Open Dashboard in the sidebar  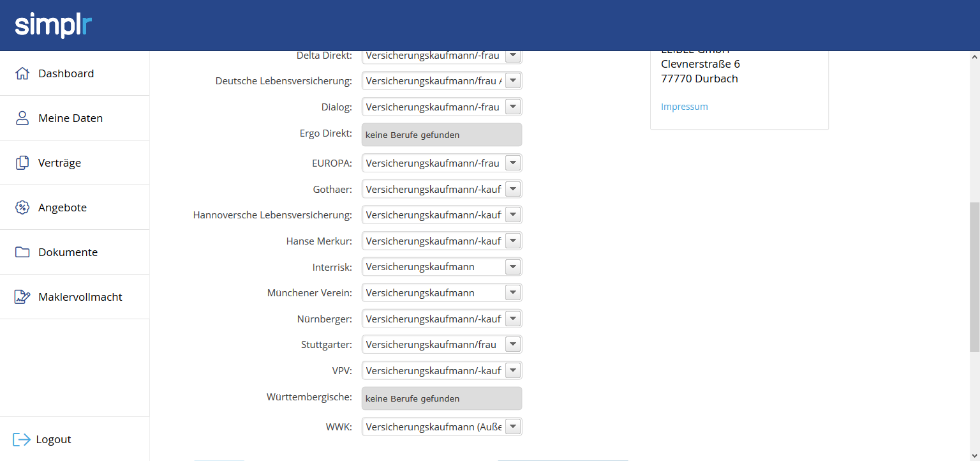pyautogui.click(x=75, y=73)
